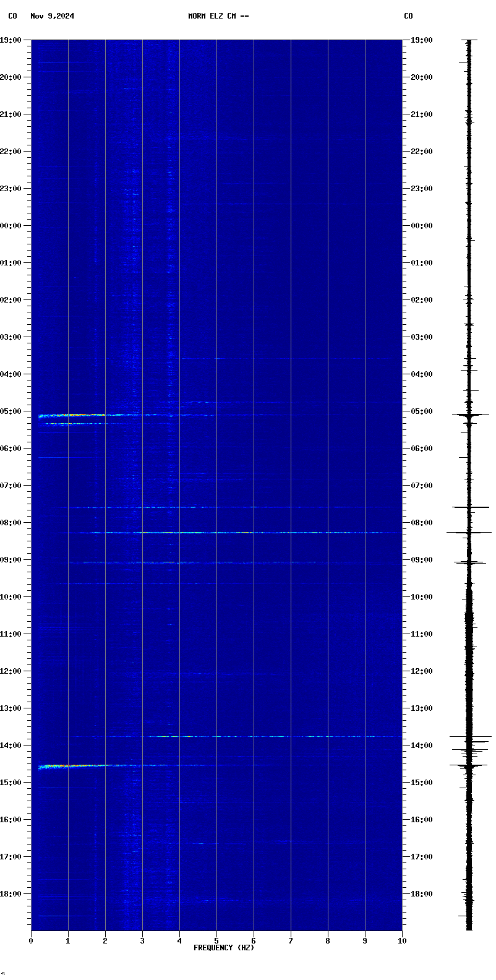The image size is (496, 980).
Task: Click the FREQUENCY (HZ) axis label
Action: pos(223,948)
